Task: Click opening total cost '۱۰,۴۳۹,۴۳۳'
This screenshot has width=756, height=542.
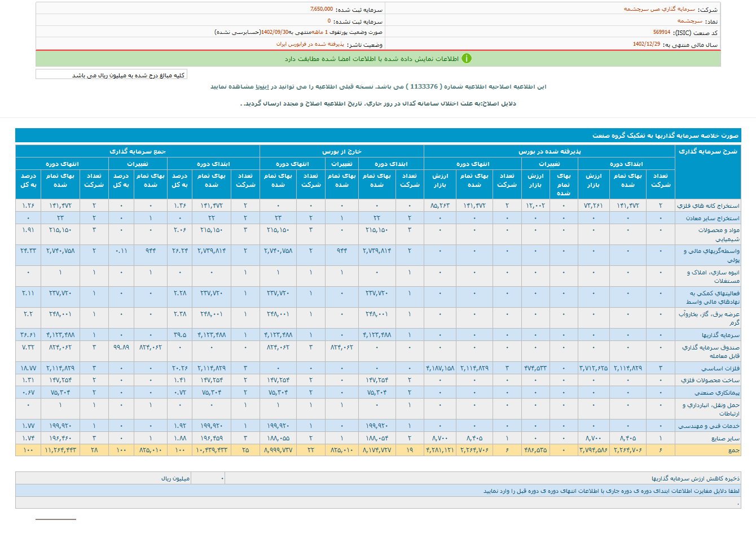Action: (212, 450)
